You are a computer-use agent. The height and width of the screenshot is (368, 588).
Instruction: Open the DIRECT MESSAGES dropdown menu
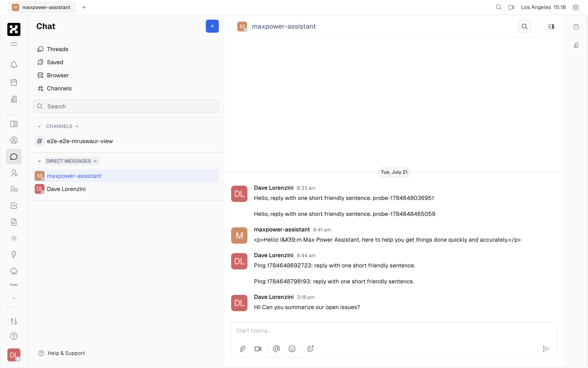72,161
